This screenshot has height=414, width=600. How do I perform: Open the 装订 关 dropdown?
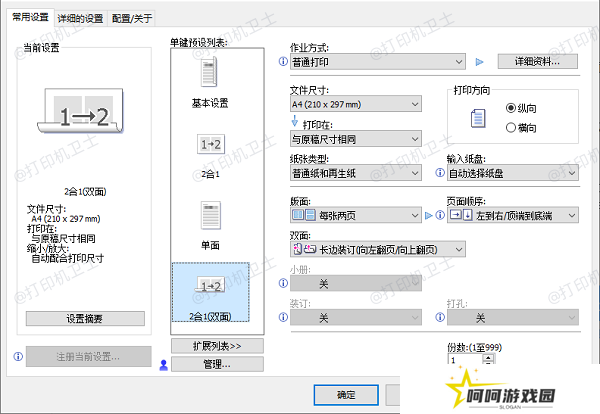[x=356, y=317]
